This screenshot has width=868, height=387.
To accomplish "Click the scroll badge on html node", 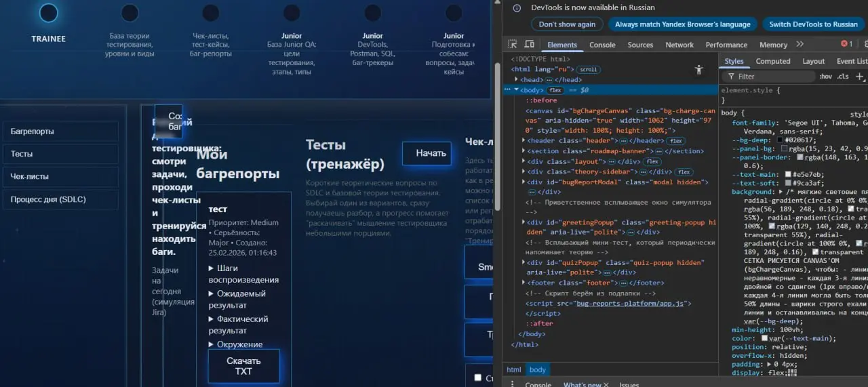I will click(x=589, y=69).
